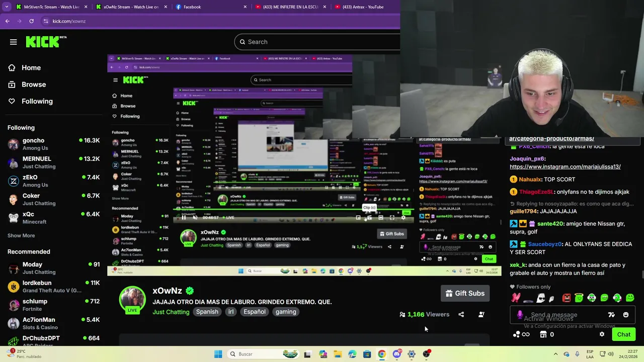Click the Kick Search field

317,42
